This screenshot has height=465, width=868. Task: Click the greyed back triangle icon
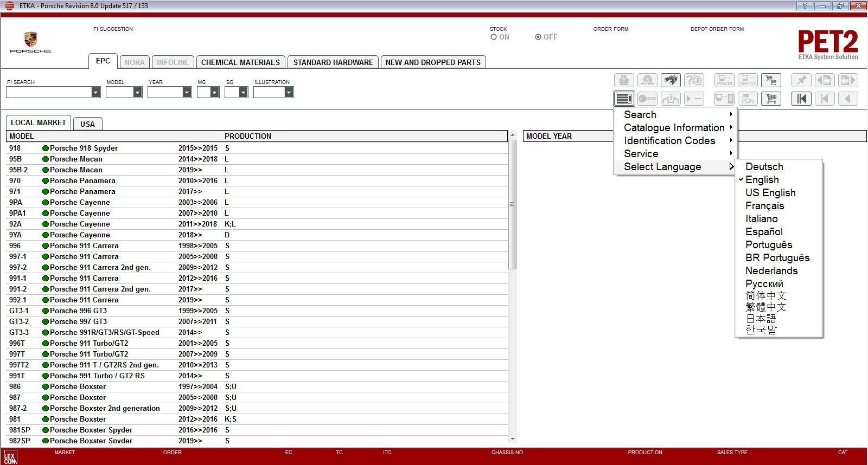point(848,99)
